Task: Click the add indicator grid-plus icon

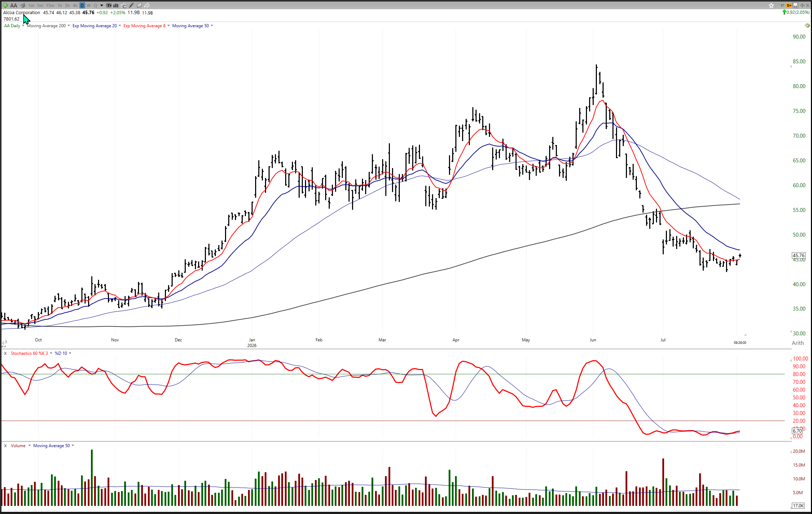Action: (x=123, y=5)
